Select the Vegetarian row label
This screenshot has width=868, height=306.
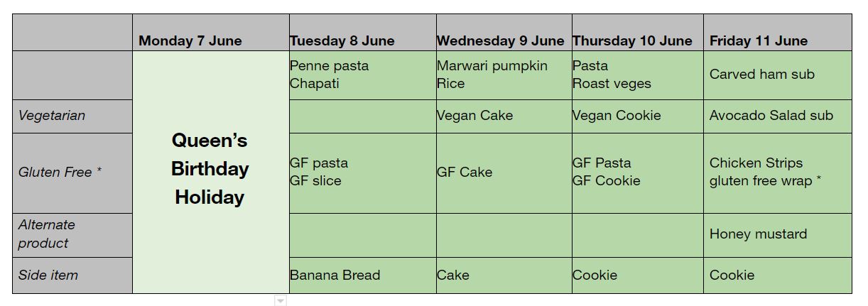pos(72,116)
